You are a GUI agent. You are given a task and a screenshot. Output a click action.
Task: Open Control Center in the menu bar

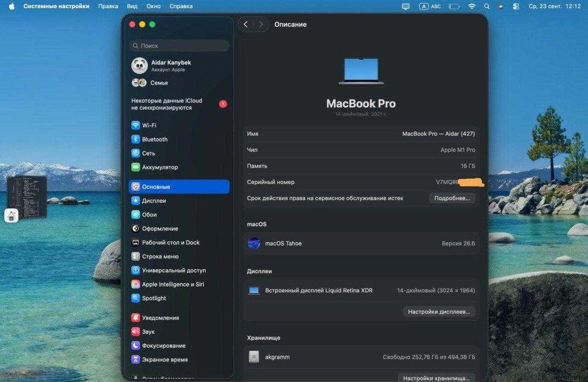pyautogui.click(x=516, y=6)
